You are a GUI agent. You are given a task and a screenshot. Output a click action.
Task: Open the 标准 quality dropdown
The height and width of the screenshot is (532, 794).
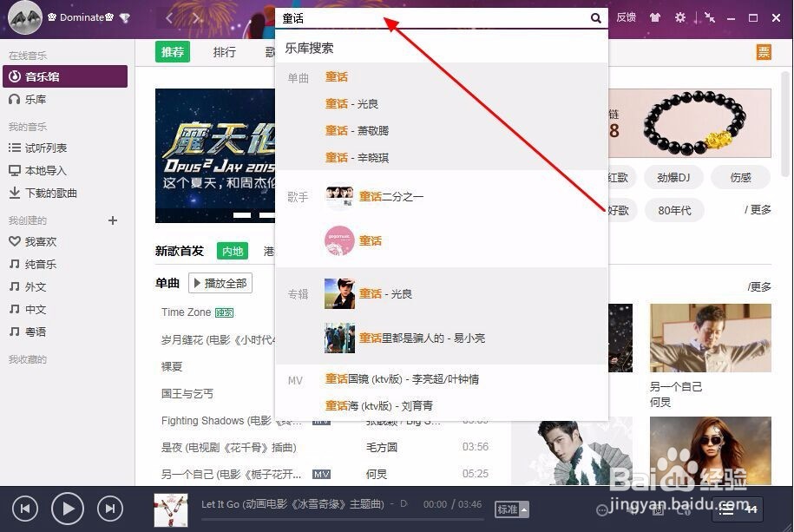point(512,509)
